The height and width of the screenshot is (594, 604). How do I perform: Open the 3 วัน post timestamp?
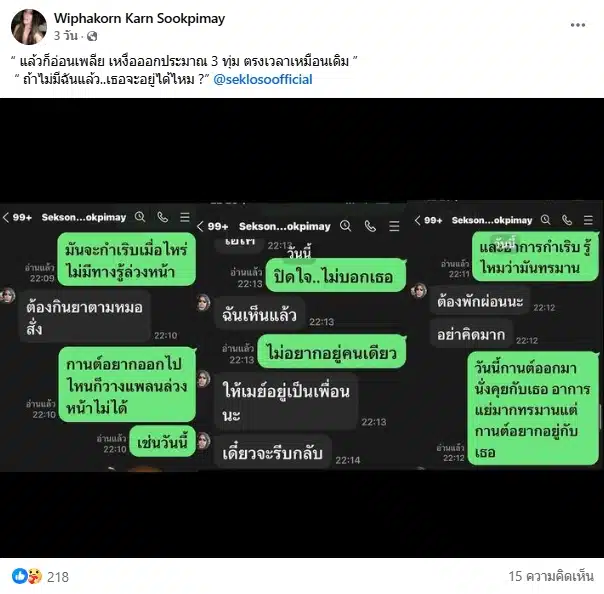pyautogui.click(x=65, y=36)
